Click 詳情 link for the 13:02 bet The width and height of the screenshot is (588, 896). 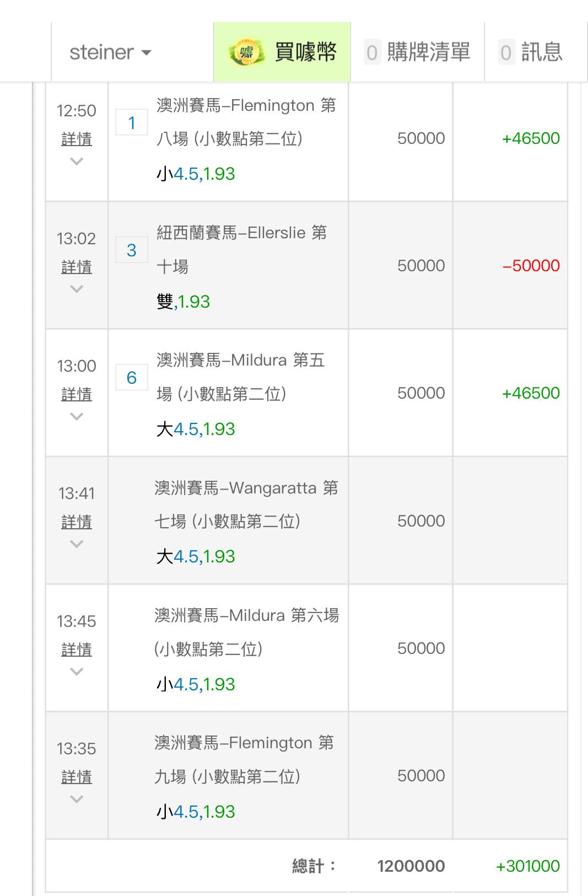pyautogui.click(x=77, y=267)
